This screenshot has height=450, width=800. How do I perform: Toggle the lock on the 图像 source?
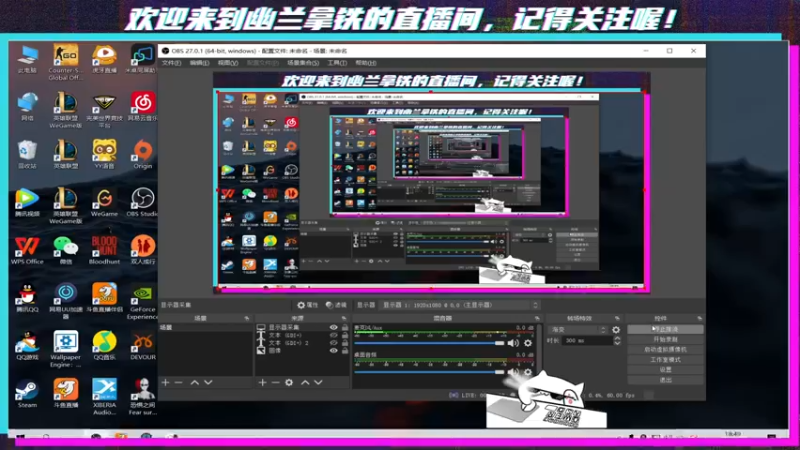[345, 351]
